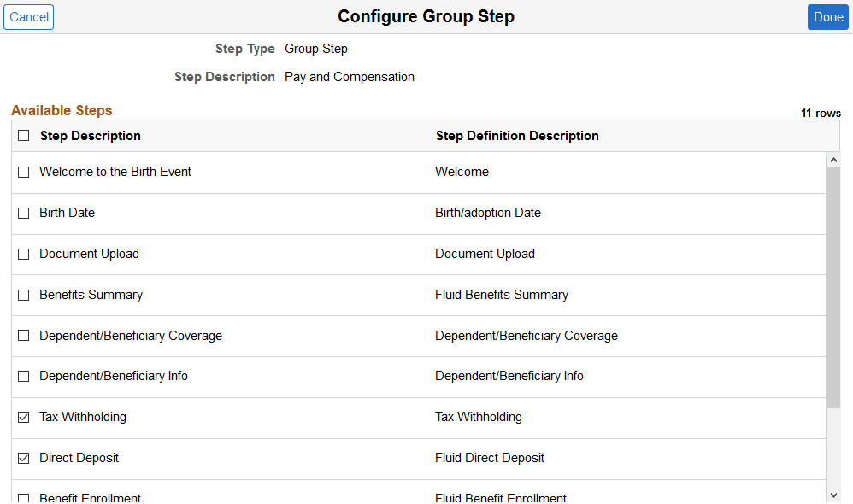Click the 'Fluid Benefits Summary' definition cell
The width and height of the screenshot is (853, 504).
point(502,295)
